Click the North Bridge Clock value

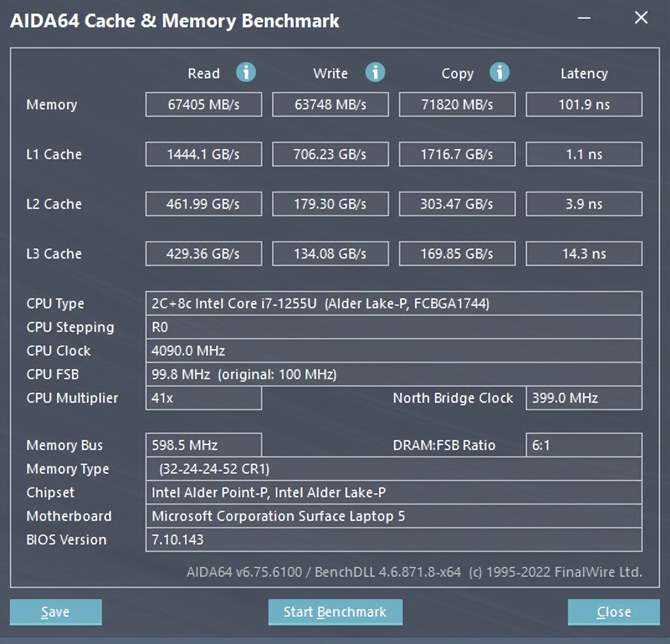584,398
